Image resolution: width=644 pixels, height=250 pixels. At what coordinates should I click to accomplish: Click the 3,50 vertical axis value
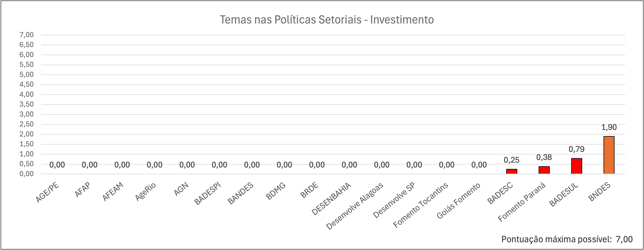pyautogui.click(x=26, y=104)
